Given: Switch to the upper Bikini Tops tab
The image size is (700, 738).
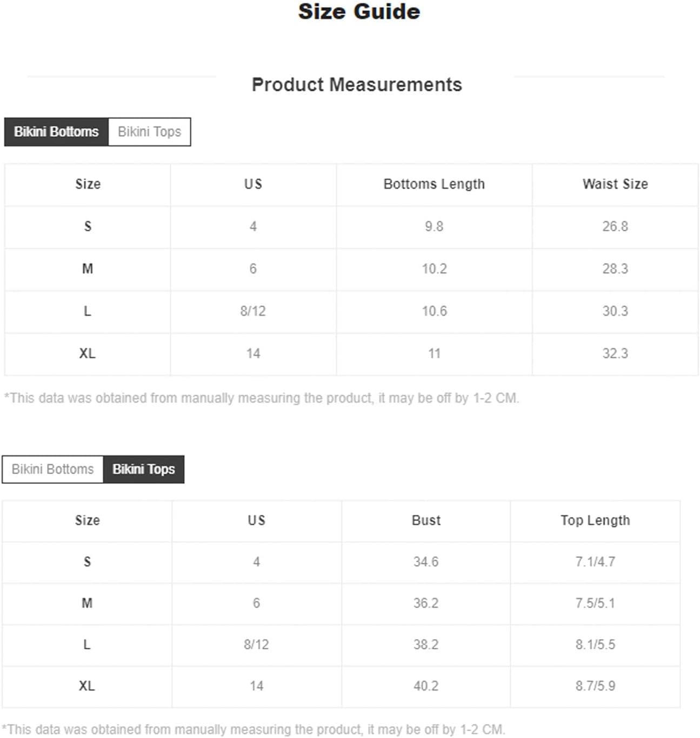Looking at the screenshot, I should (150, 132).
